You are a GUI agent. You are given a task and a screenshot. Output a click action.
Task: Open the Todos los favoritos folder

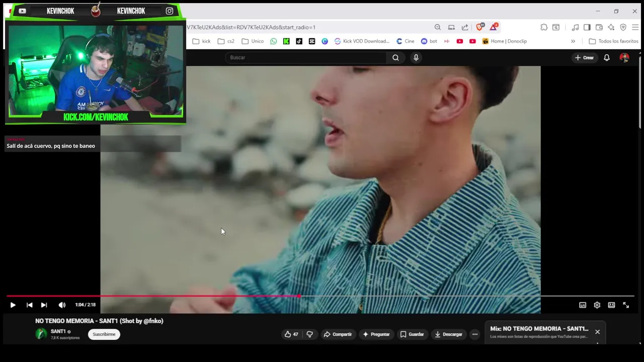click(613, 41)
